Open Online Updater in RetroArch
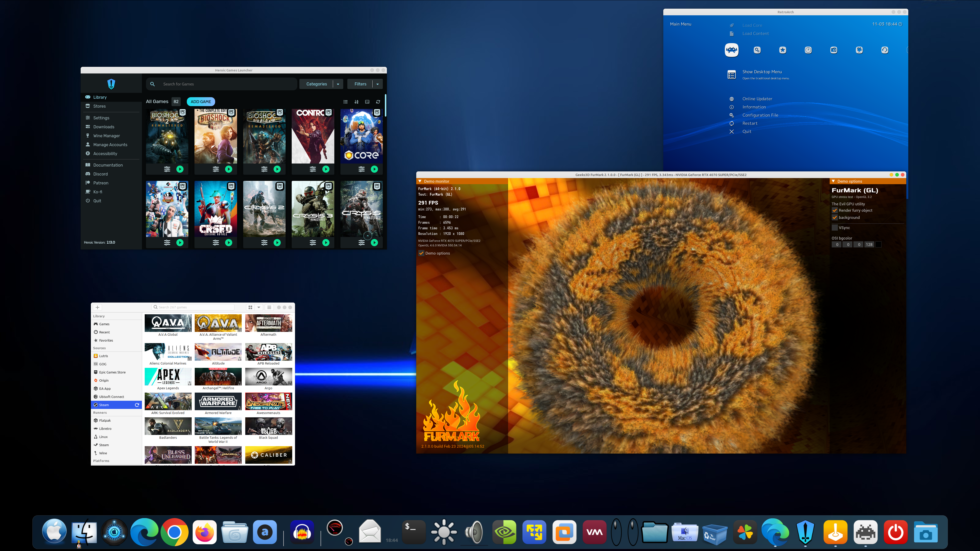The height and width of the screenshot is (551, 980). click(x=757, y=99)
